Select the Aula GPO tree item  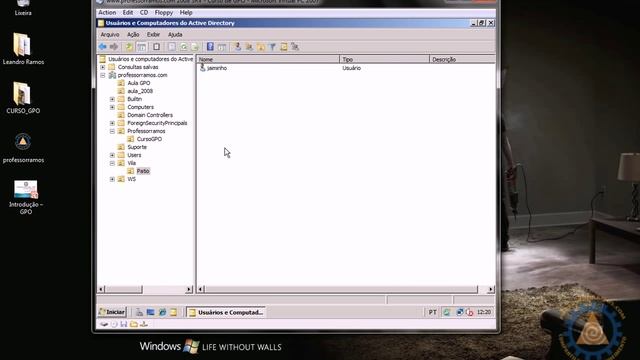[x=139, y=83]
